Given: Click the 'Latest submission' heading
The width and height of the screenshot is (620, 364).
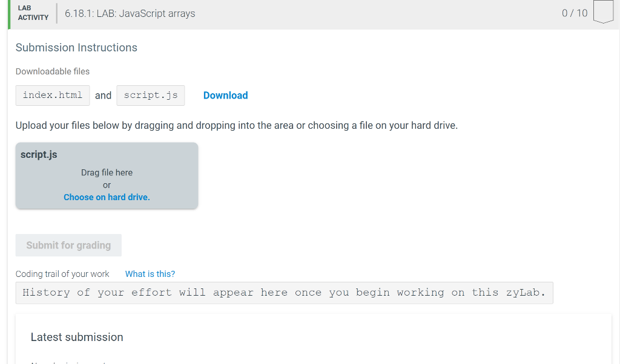Looking at the screenshot, I should pyautogui.click(x=77, y=337).
